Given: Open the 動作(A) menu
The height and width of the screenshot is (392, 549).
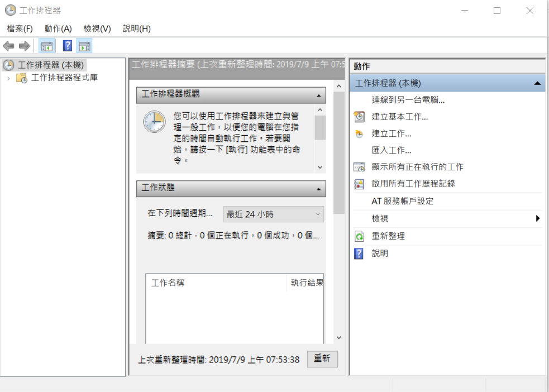Looking at the screenshot, I should 58,28.
